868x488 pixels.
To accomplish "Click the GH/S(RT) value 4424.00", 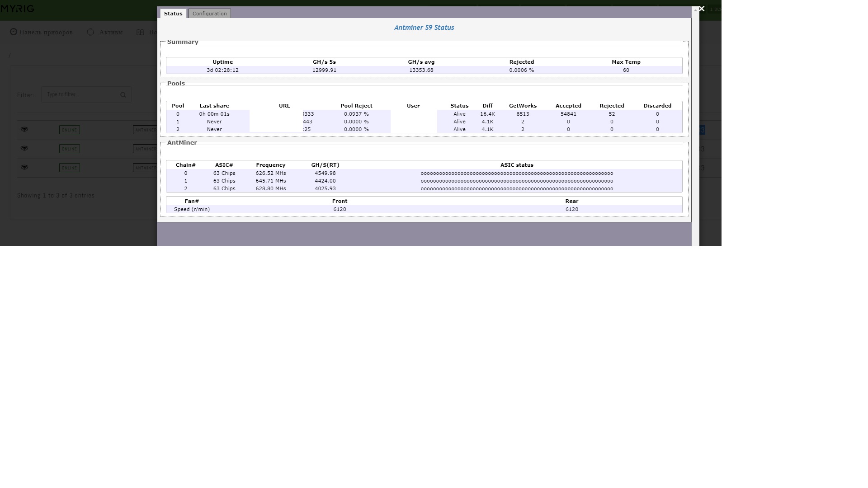I will click(x=325, y=181).
